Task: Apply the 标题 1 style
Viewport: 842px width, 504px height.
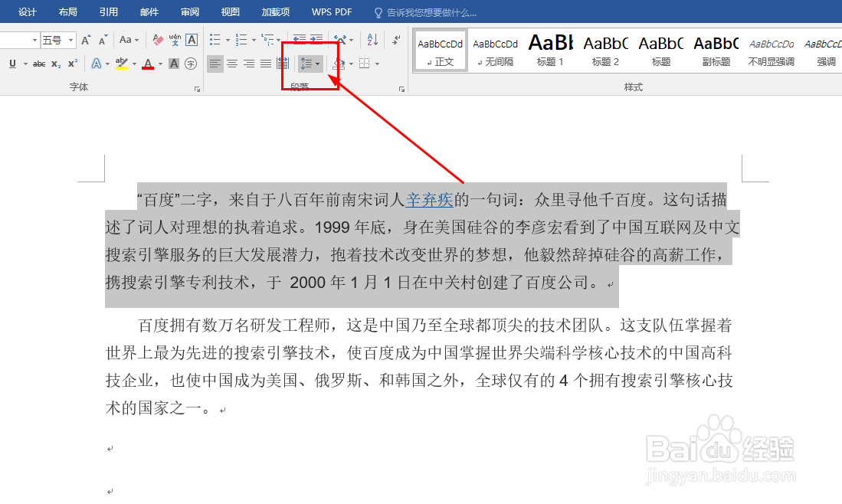Action: tap(550, 51)
